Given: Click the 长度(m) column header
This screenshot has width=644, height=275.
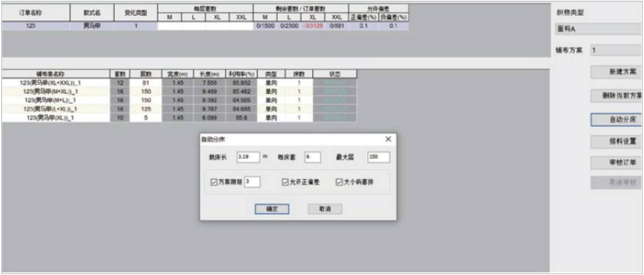Looking at the screenshot, I should 209,74.
